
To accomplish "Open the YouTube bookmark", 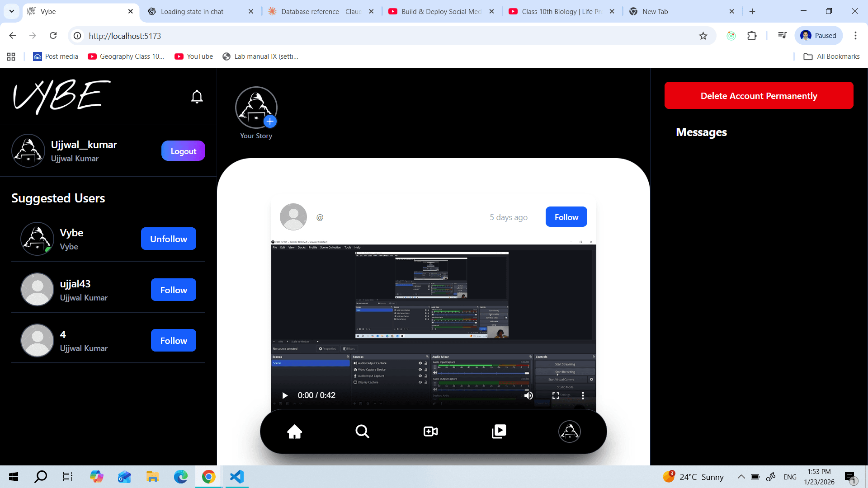I will (x=193, y=56).
